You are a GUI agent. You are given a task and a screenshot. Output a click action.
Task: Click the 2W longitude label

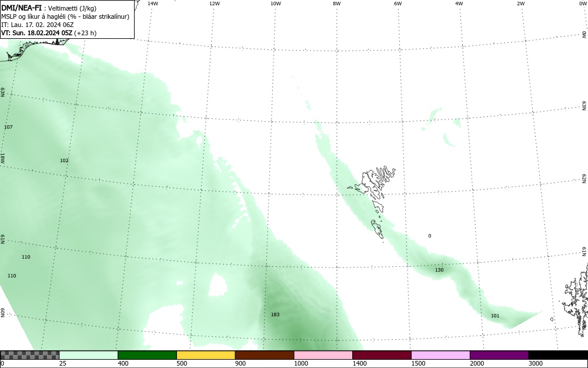tap(520, 4)
